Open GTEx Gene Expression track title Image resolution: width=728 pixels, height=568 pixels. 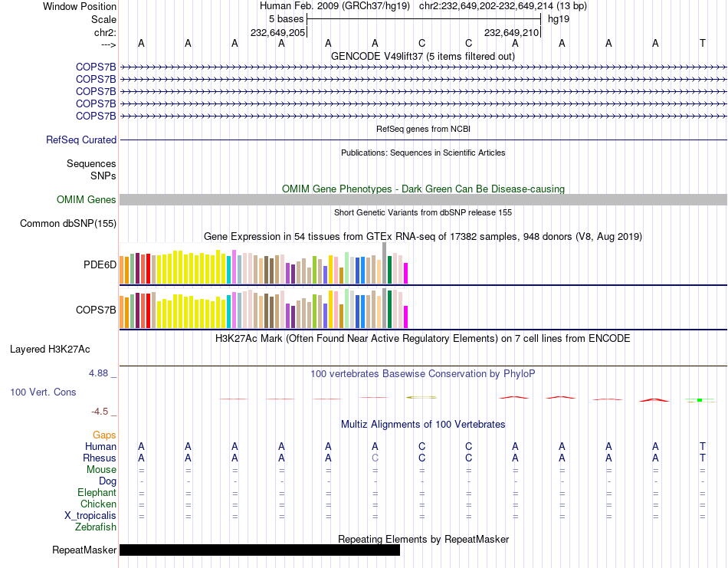423,236
